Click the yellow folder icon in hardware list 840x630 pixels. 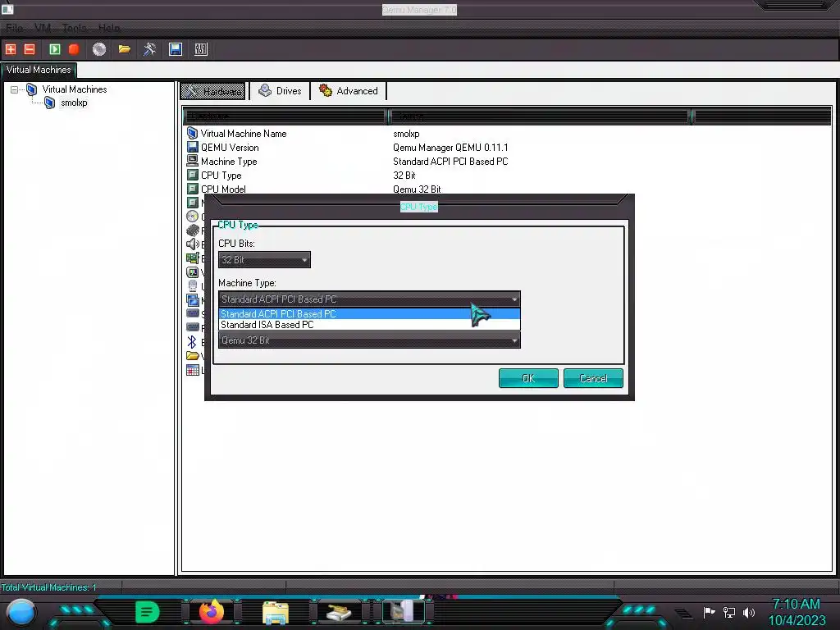pyautogui.click(x=192, y=356)
